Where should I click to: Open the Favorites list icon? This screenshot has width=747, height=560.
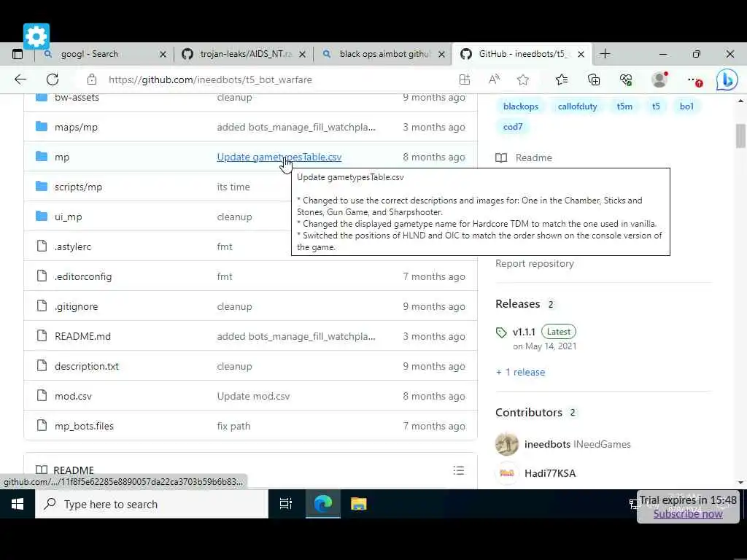562,79
